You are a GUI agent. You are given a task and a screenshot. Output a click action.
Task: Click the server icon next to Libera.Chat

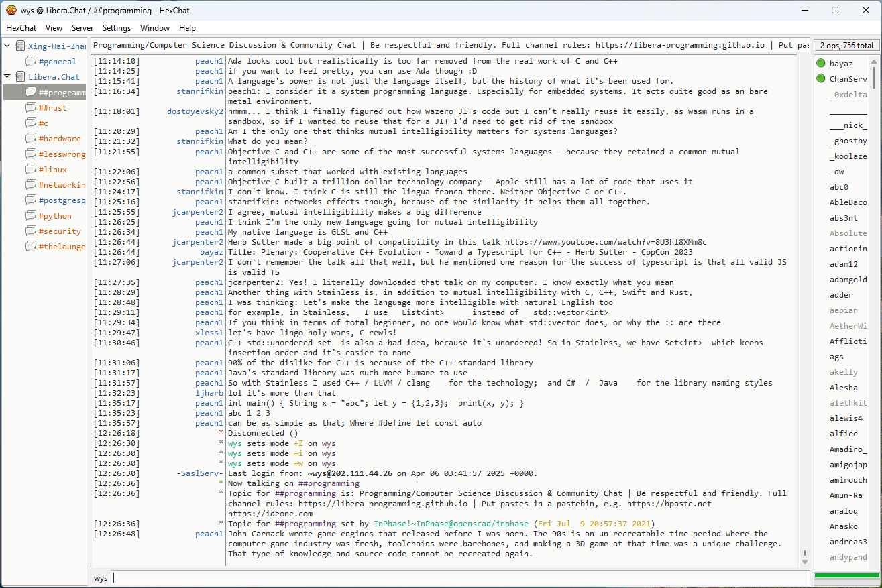20,77
